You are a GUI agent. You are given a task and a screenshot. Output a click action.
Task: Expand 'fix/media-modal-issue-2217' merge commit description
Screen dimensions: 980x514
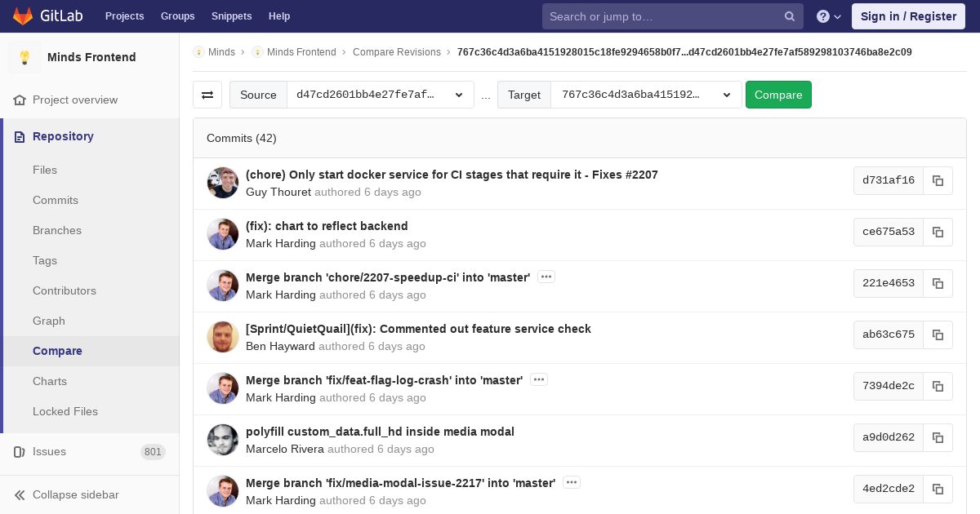572,482
